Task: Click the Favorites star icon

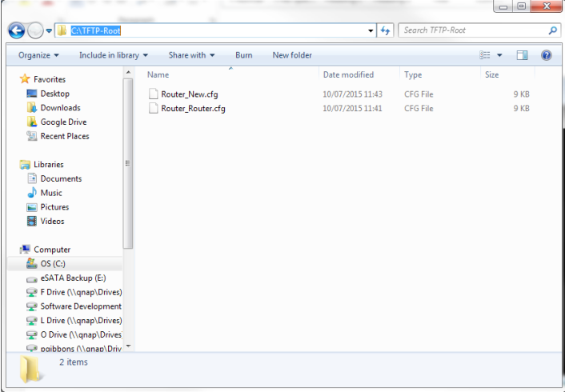Action: coord(25,79)
